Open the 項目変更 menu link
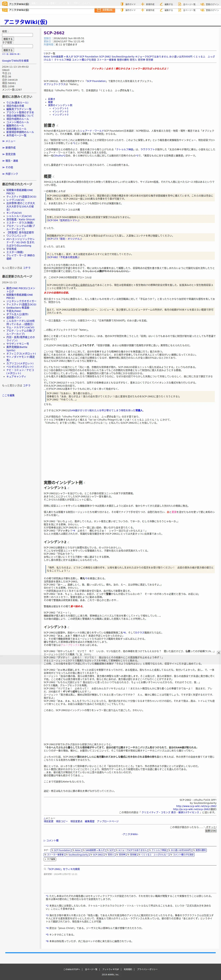Image resolution: width=221 pixels, height=980 pixels. [x=49, y=821]
